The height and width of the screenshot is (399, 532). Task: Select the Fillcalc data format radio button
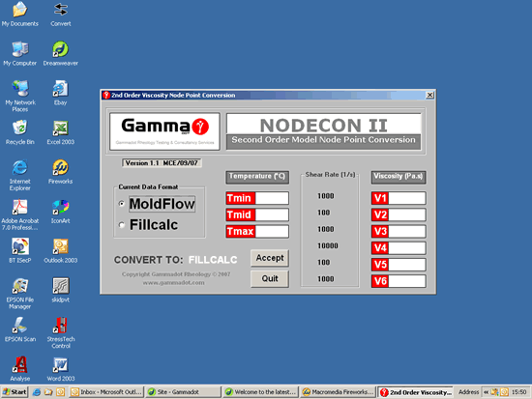[122, 225]
